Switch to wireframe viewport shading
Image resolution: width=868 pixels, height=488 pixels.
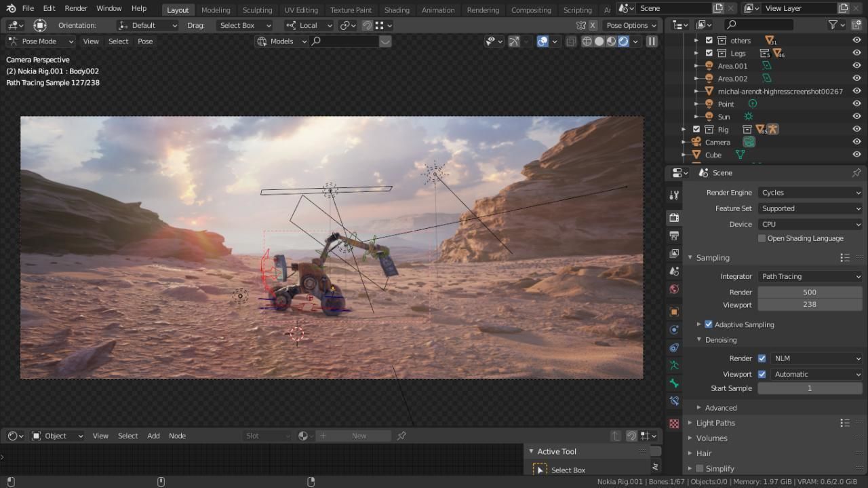pyautogui.click(x=587, y=41)
